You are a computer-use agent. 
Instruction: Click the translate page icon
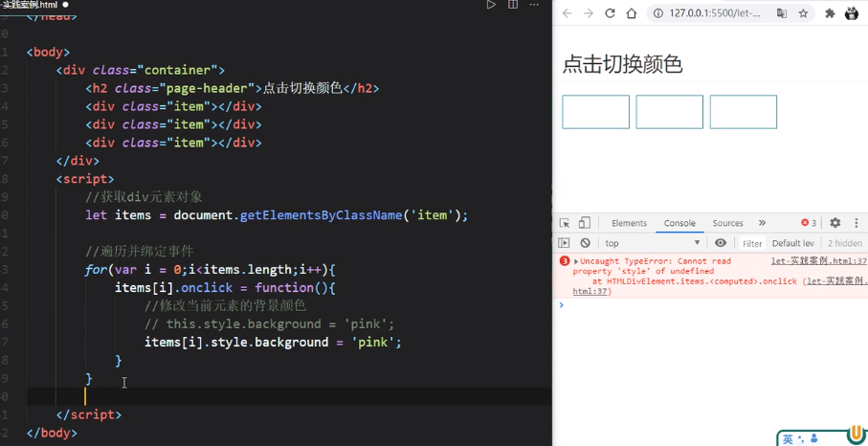[782, 13]
